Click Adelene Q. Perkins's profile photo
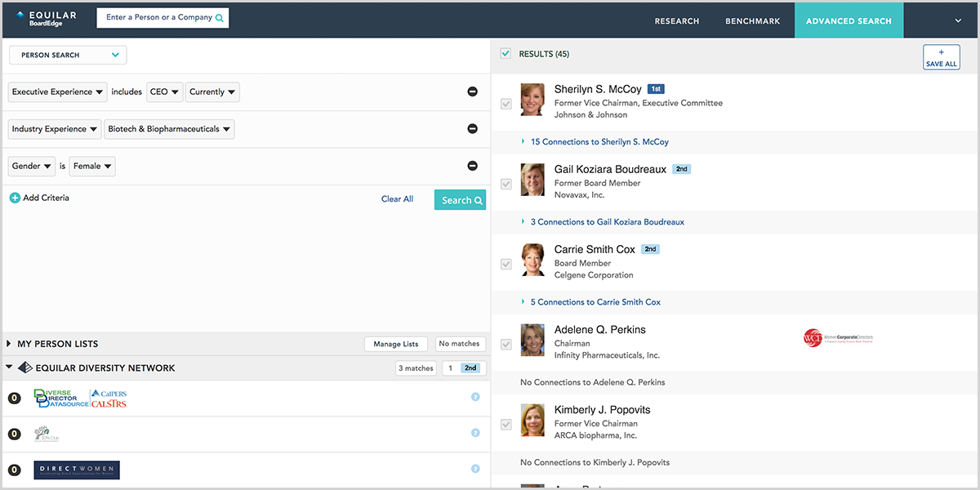 pos(532,340)
